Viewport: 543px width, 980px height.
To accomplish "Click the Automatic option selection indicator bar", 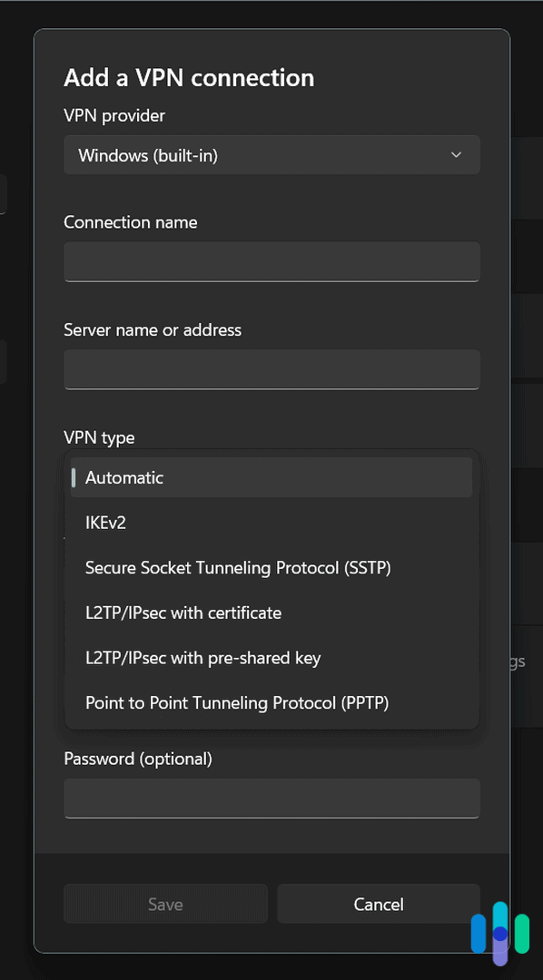I will click(x=74, y=477).
